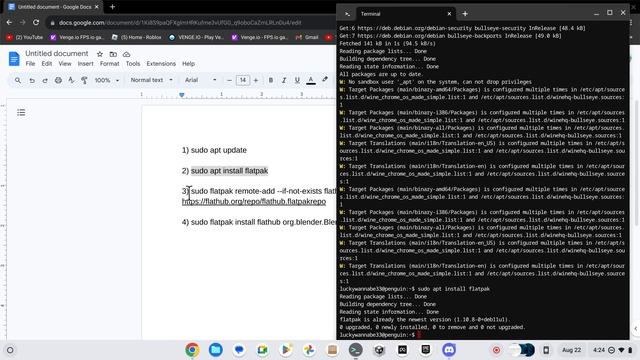Click the Untitled document title
Screen dimensions: 640x360
pyautogui.click(x=57, y=53)
